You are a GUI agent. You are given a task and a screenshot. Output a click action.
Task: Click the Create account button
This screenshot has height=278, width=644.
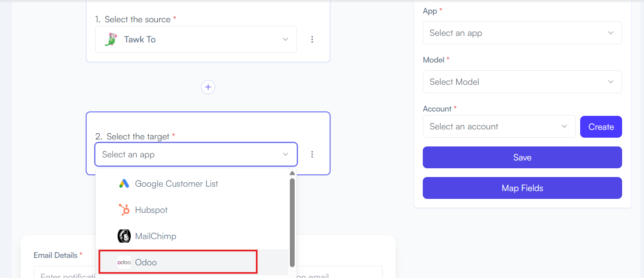pos(601,127)
